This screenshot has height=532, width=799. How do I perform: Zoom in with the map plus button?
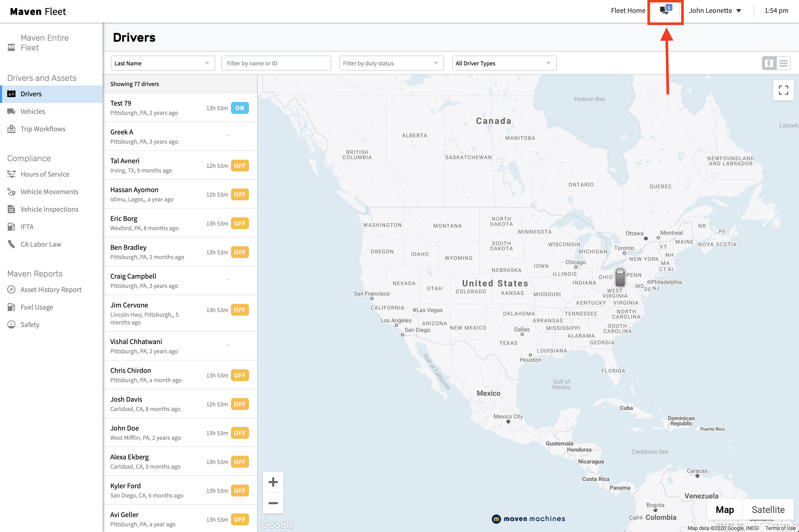click(273, 482)
